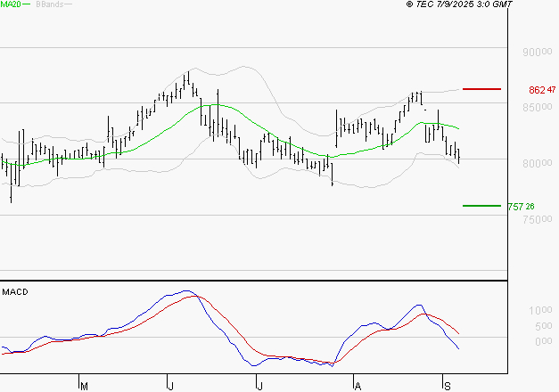
Task: Click the S month marker on time axis
Action: coord(448,387)
